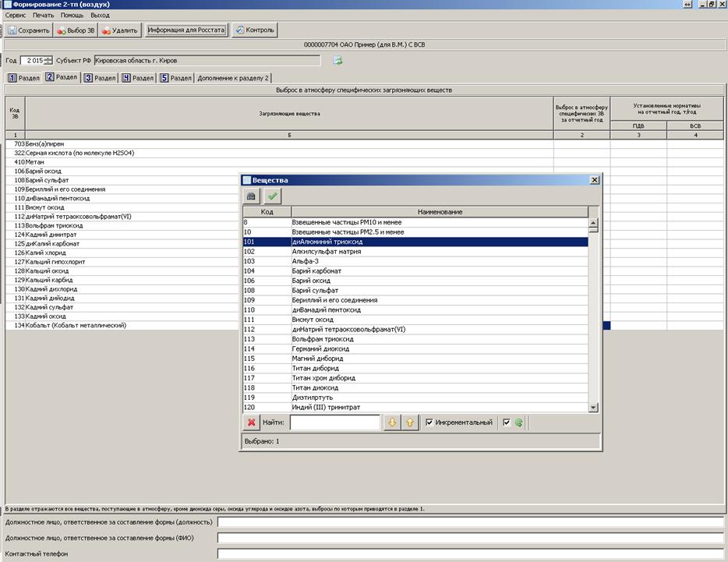Toggle the checkbox beside the green refresh icon
This screenshot has height=562, width=728.
pyautogui.click(x=507, y=422)
